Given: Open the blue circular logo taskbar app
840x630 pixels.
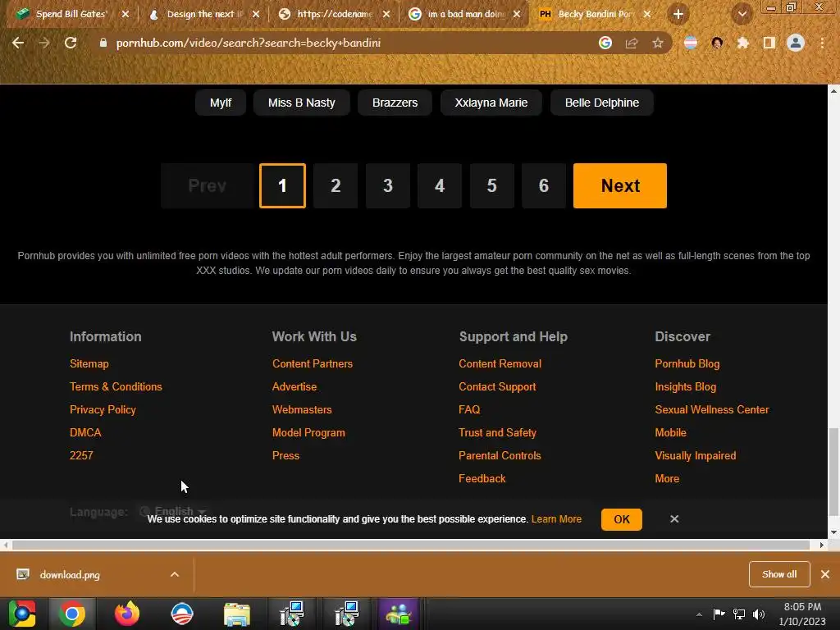Looking at the screenshot, I should tap(182, 614).
